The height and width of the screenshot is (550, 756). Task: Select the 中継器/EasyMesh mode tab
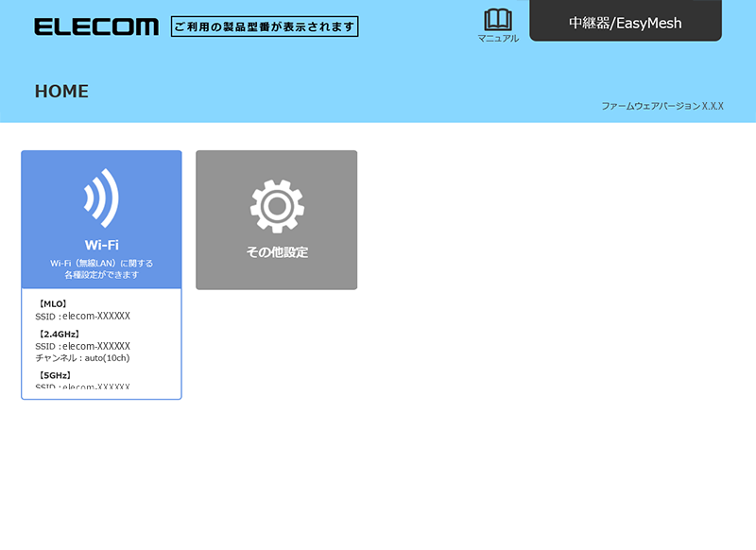pyautogui.click(x=626, y=21)
